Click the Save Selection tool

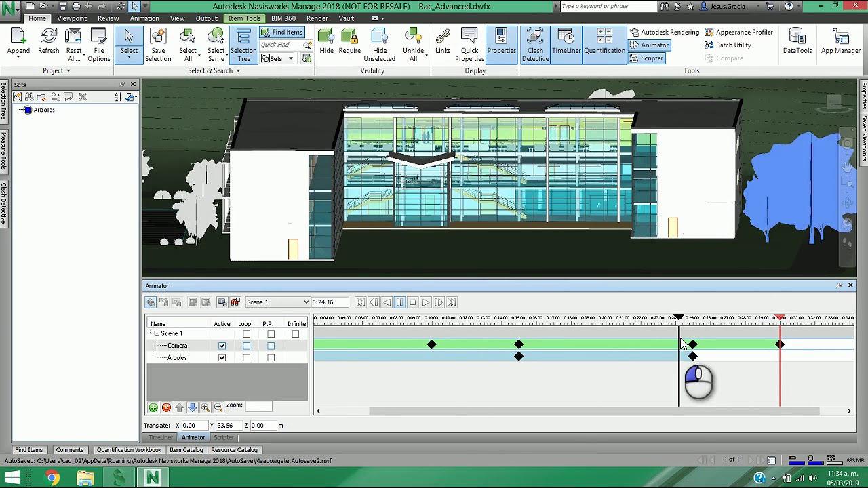(158, 45)
